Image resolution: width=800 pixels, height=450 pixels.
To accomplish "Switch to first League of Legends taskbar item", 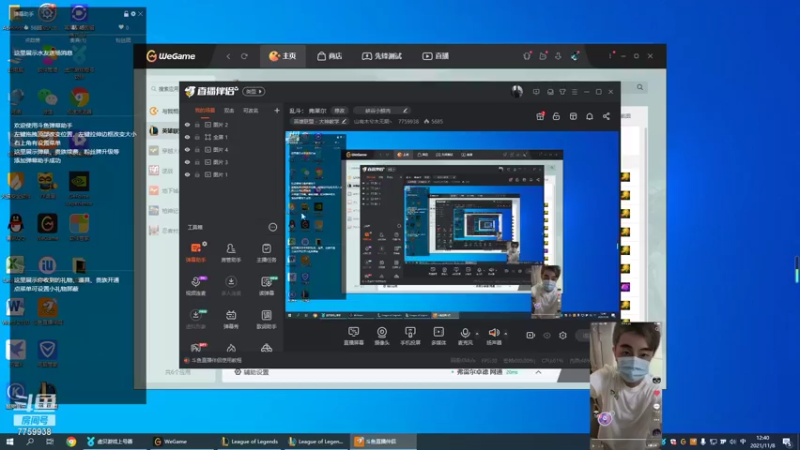I will click(x=249, y=441).
